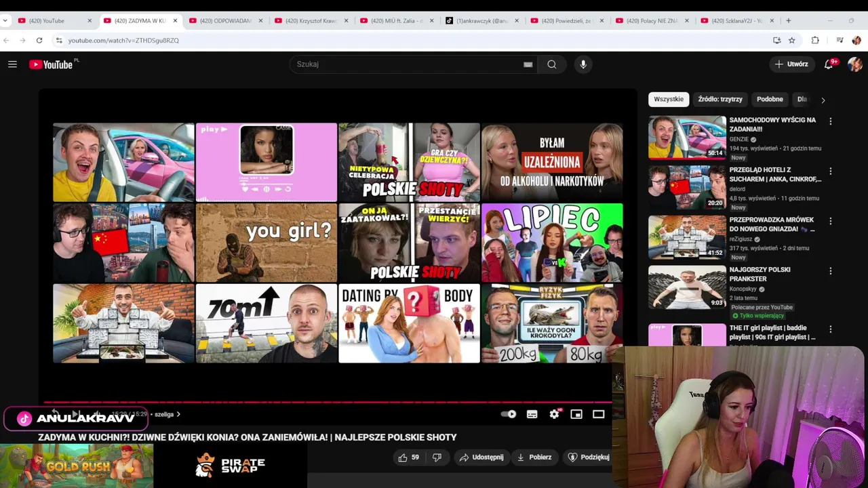
Task: View site information icon in address bar
Action: pyautogui.click(x=59, y=41)
